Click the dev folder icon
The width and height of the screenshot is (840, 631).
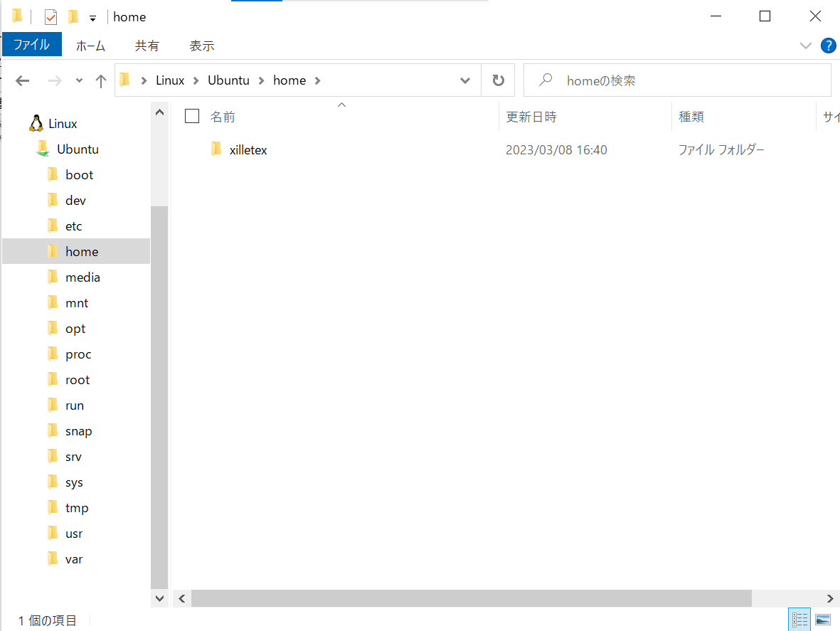pyautogui.click(x=53, y=201)
